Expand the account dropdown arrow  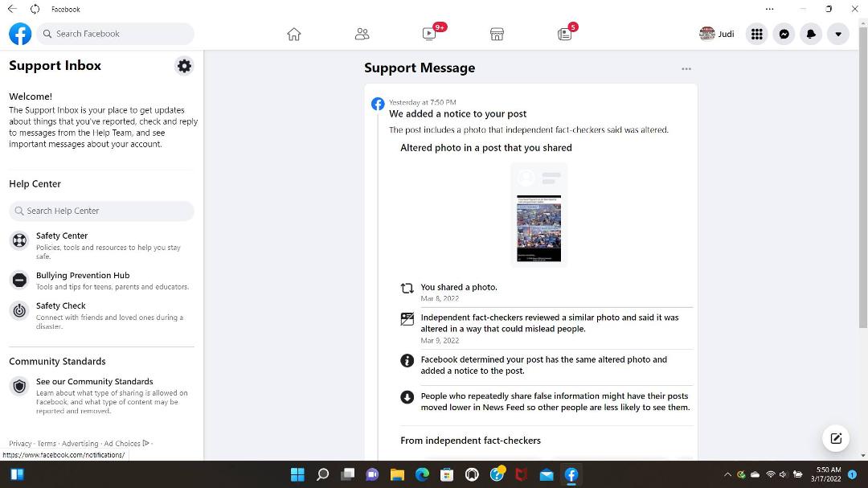tap(838, 34)
